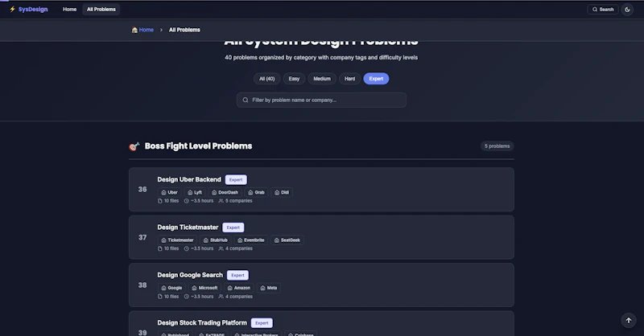This screenshot has height=336, width=644.
Task: Click the SeatGeek company tag
Action: click(287, 240)
